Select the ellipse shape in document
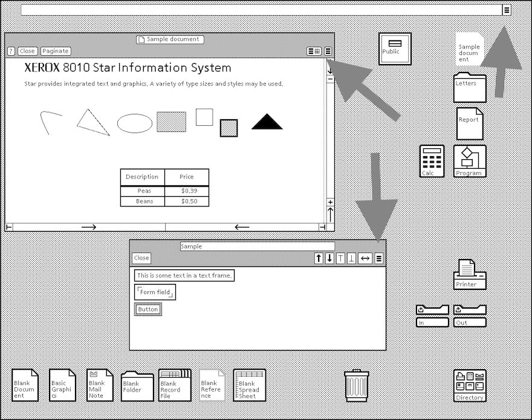The height and width of the screenshot is (420, 532). (x=135, y=123)
